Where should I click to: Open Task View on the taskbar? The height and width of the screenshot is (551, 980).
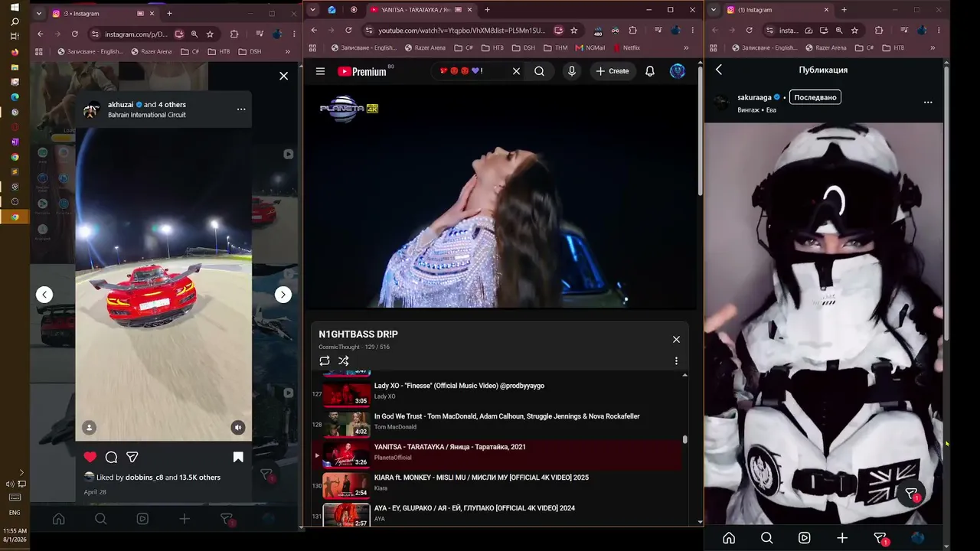pyautogui.click(x=15, y=37)
